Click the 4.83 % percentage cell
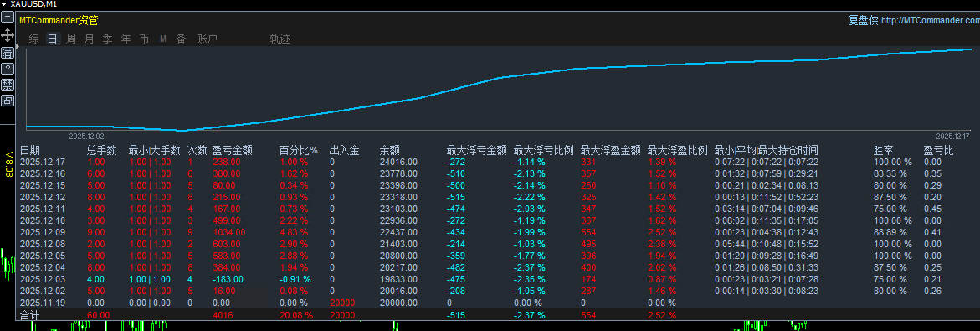The image size is (980, 331). 294,232
